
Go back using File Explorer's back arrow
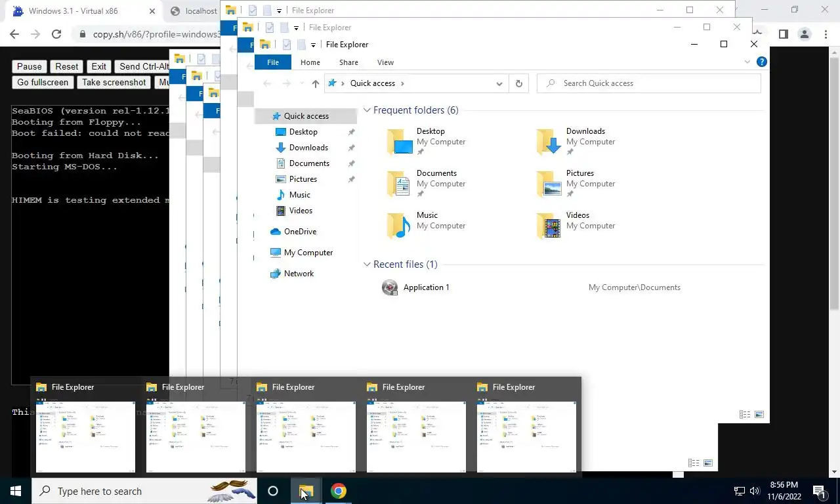click(266, 83)
